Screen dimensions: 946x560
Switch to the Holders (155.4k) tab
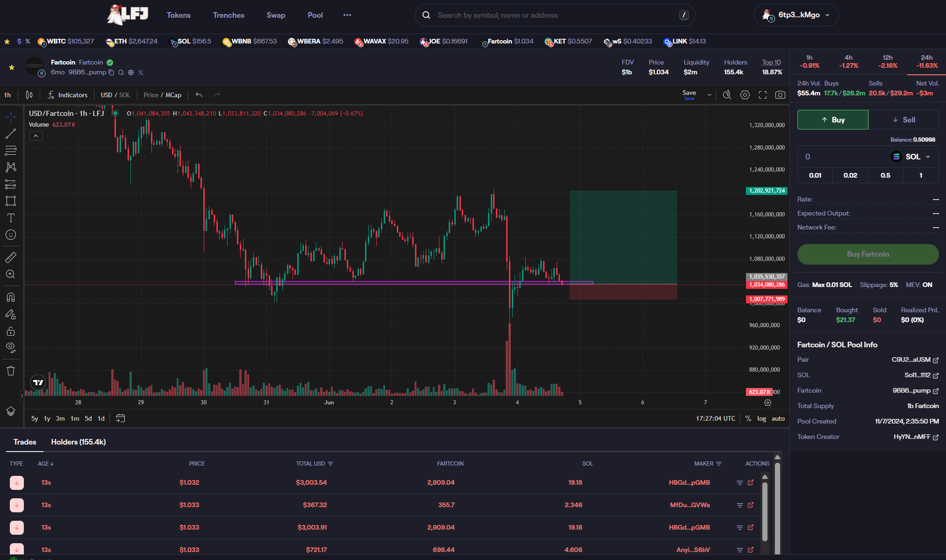78,442
